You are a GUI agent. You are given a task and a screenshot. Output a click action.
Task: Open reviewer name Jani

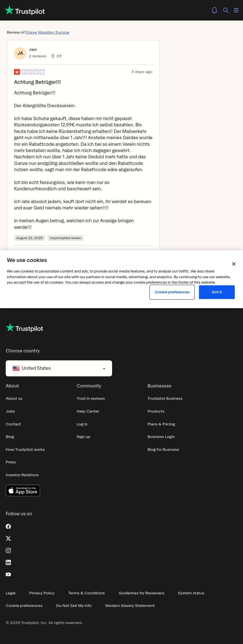pyautogui.click(x=33, y=50)
